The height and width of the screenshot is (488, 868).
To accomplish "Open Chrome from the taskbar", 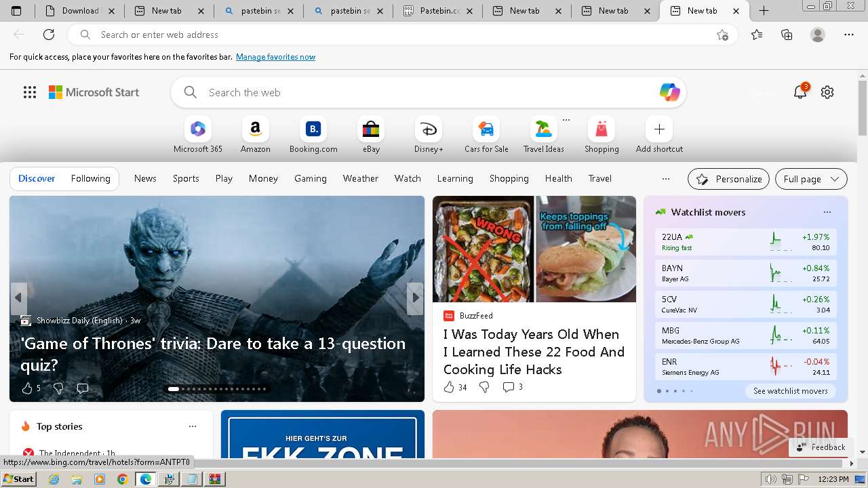I will (x=122, y=479).
